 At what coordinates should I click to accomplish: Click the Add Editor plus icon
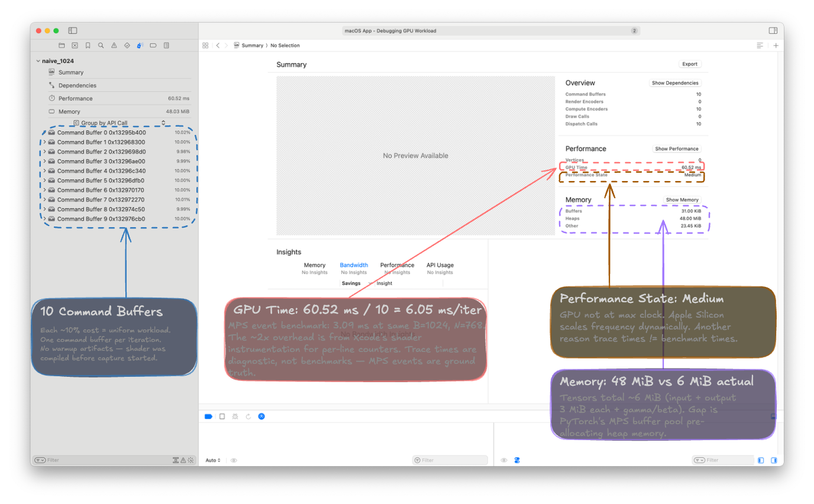pyautogui.click(x=776, y=46)
